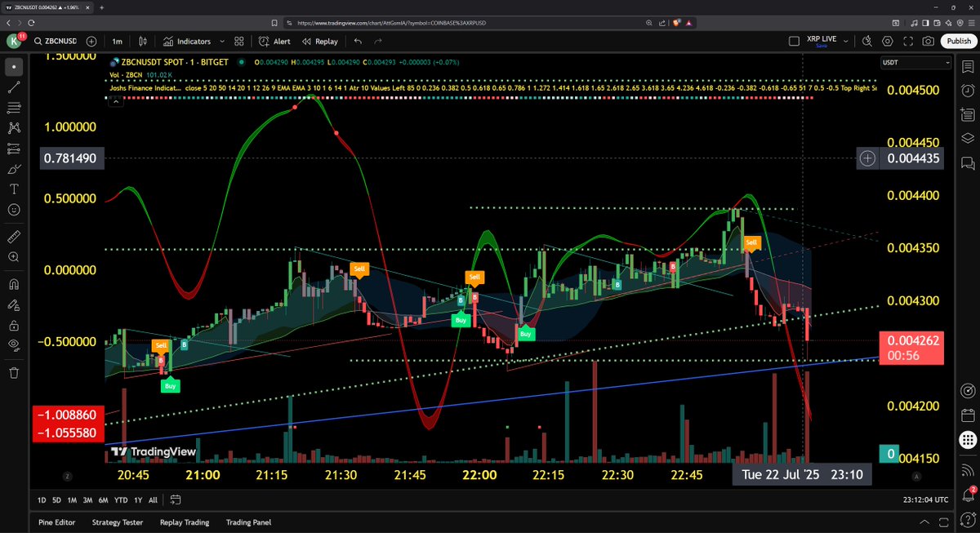Collapse the indicator legend chevron
980x533 pixels.
(115, 100)
